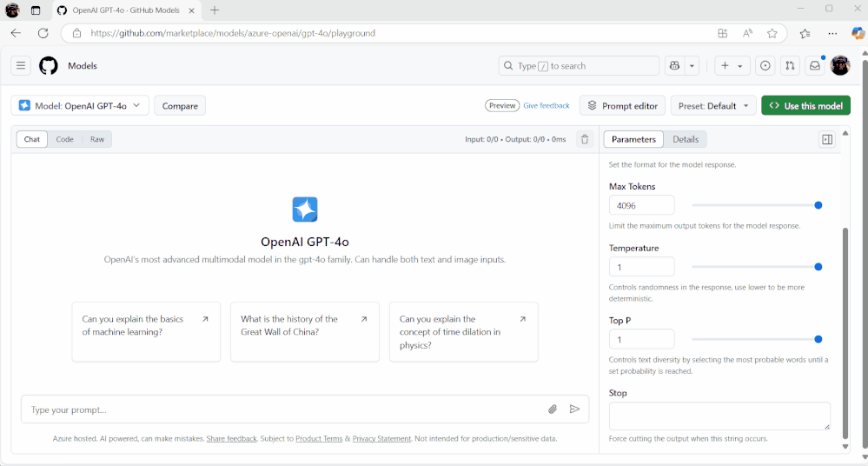Click the Temperature value field
Screen dimensions: 868x466
(x=641, y=267)
